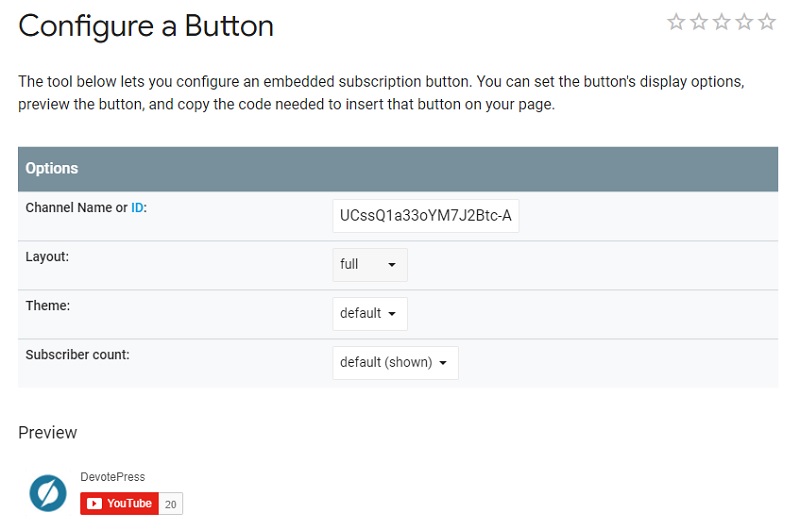Click the Options table header

point(398,169)
